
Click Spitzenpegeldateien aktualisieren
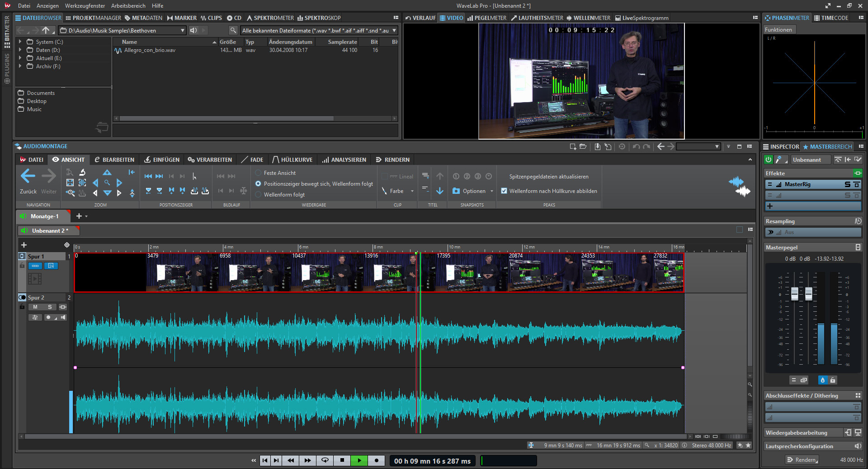(548, 177)
